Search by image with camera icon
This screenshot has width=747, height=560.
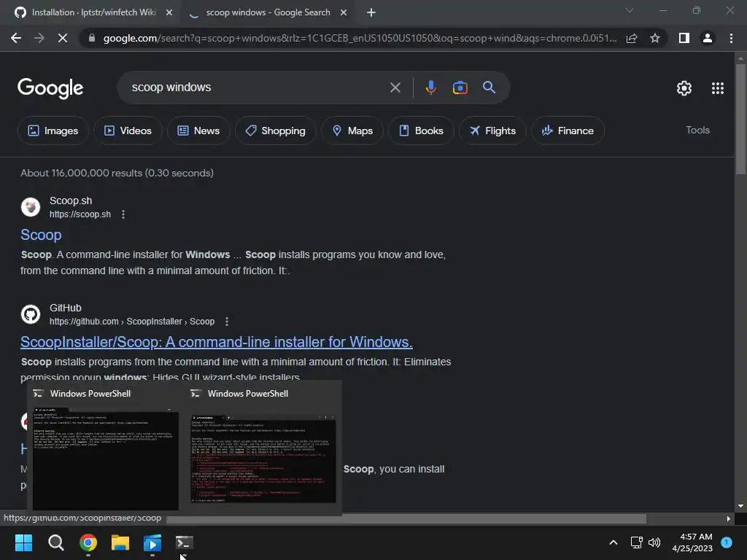tap(460, 87)
